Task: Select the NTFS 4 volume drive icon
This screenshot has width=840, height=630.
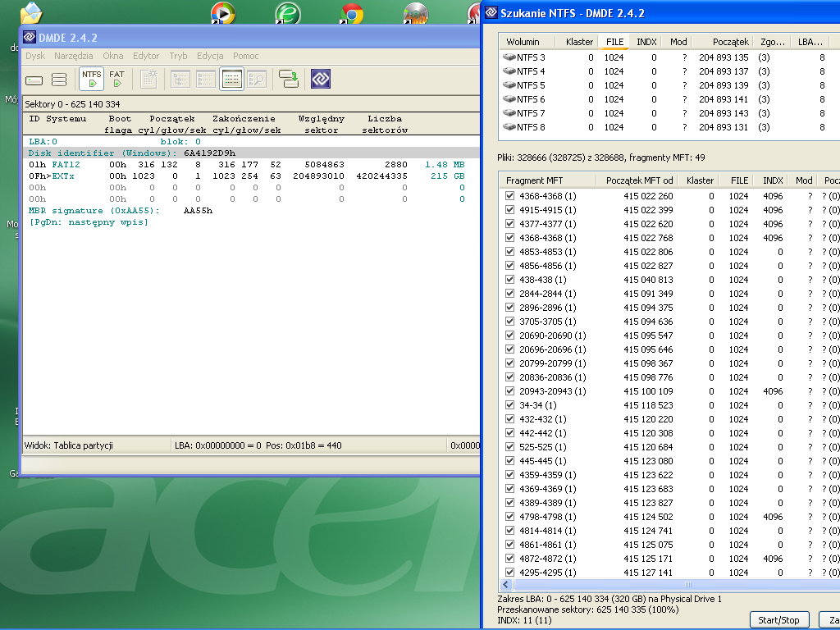Action: pos(509,71)
